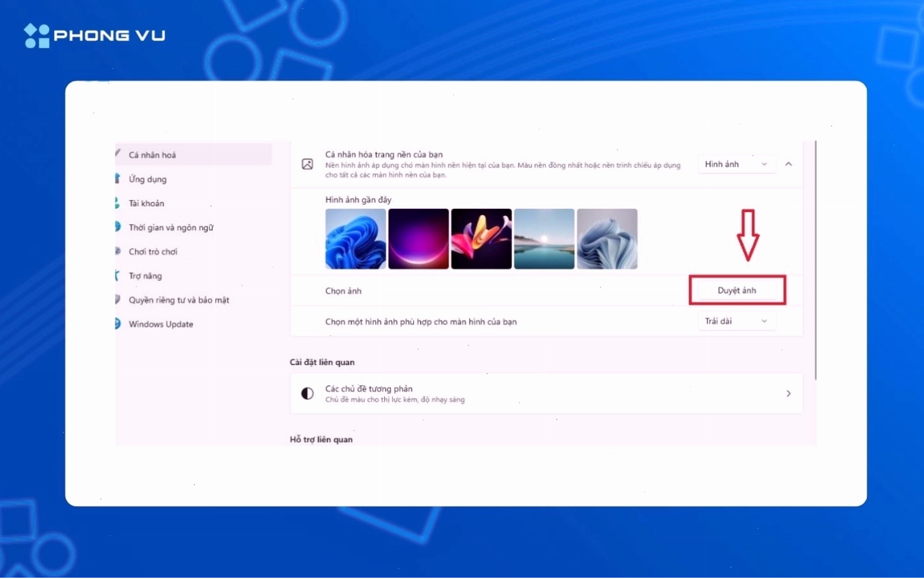The image size is (924, 579).
Task: Select the blue Windows bloom wallpaper
Action: pyautogui.click(x=356, y=239)
